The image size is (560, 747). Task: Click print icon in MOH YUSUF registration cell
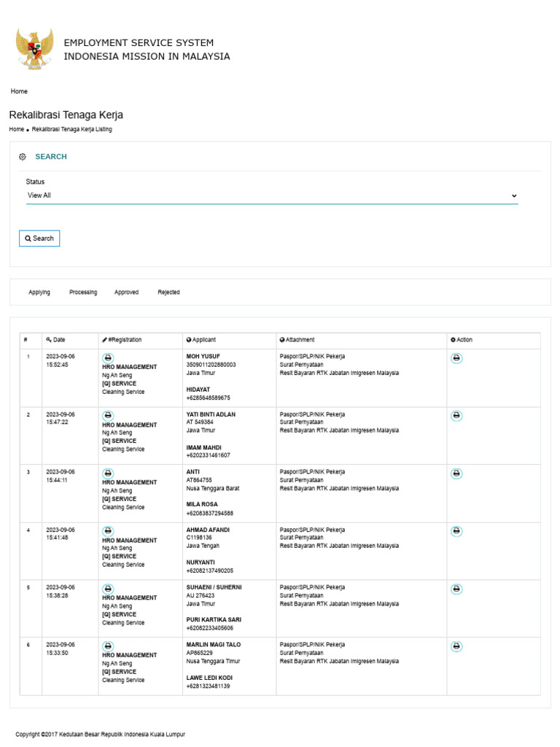click(108, 357)
